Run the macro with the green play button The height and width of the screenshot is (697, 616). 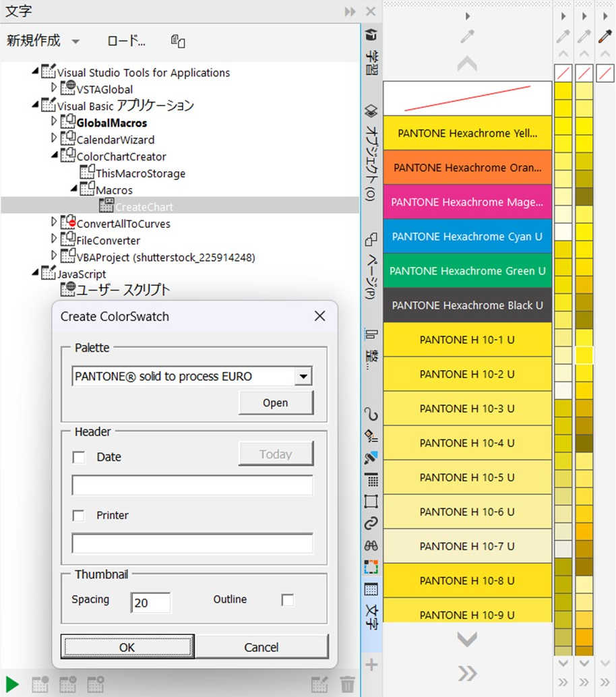point(11,684)
